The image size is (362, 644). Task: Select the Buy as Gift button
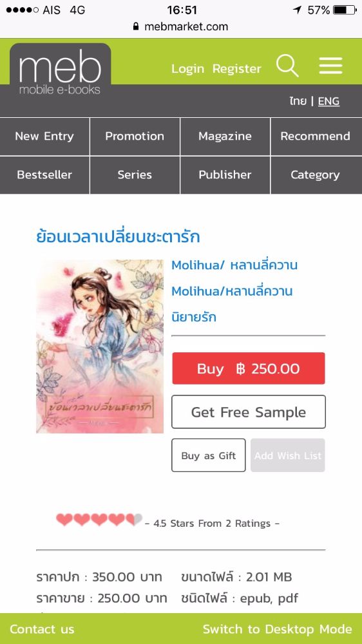[x=209, y=455]
